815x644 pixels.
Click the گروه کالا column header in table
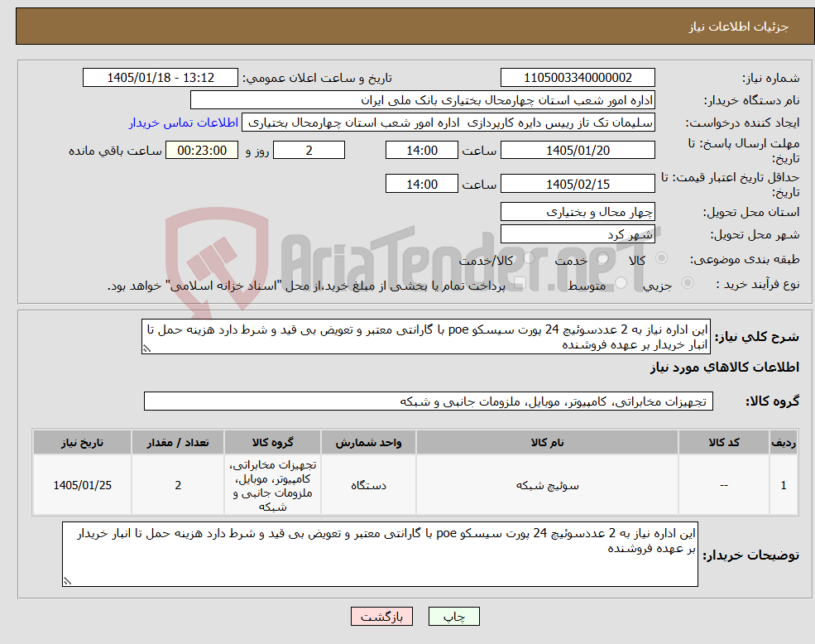(x=272, y=442)
